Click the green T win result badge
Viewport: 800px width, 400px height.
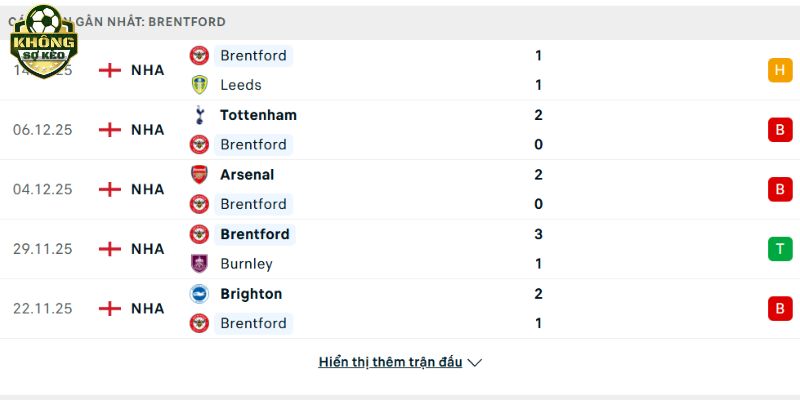coord(780,249)
